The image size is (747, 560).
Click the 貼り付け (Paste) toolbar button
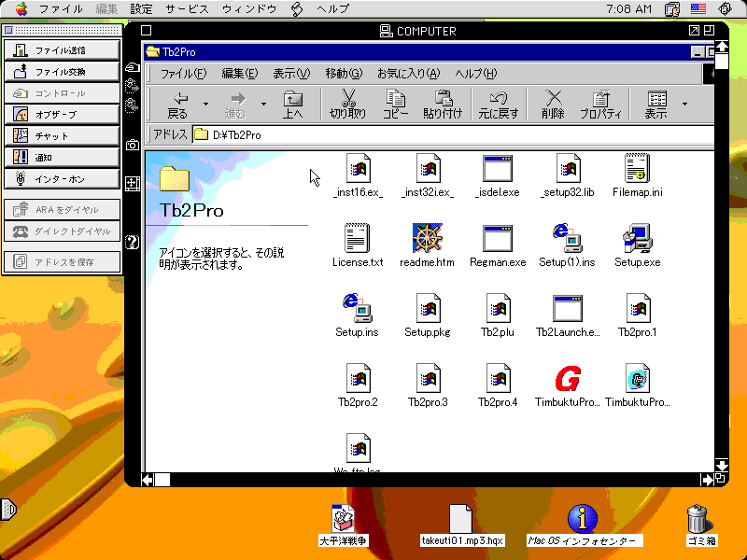click(x=443, y=104)
